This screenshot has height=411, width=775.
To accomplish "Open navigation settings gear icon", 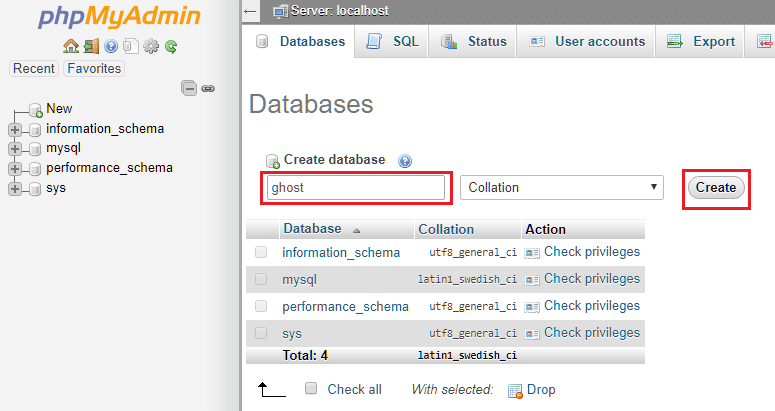I will tap(151, 46).
